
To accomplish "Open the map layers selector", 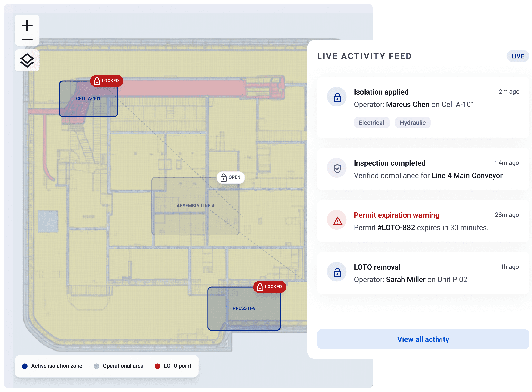I will tap(27, 60).
